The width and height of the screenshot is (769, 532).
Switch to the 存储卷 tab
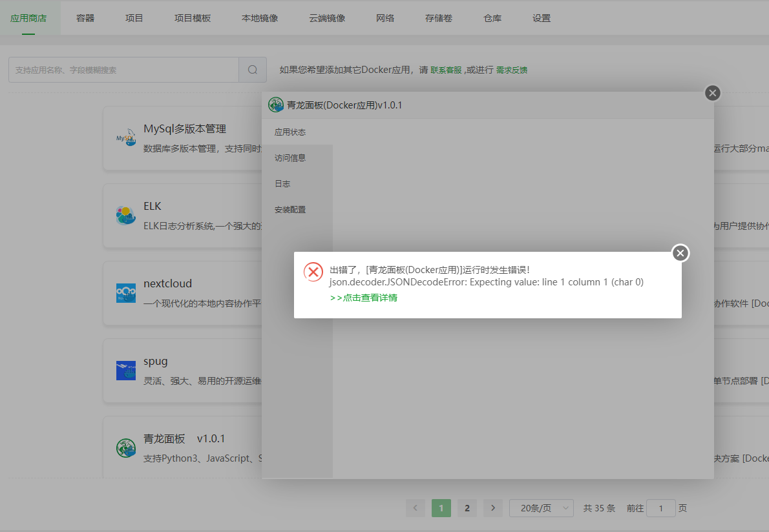pyautogui.click(x=438, y=18)
